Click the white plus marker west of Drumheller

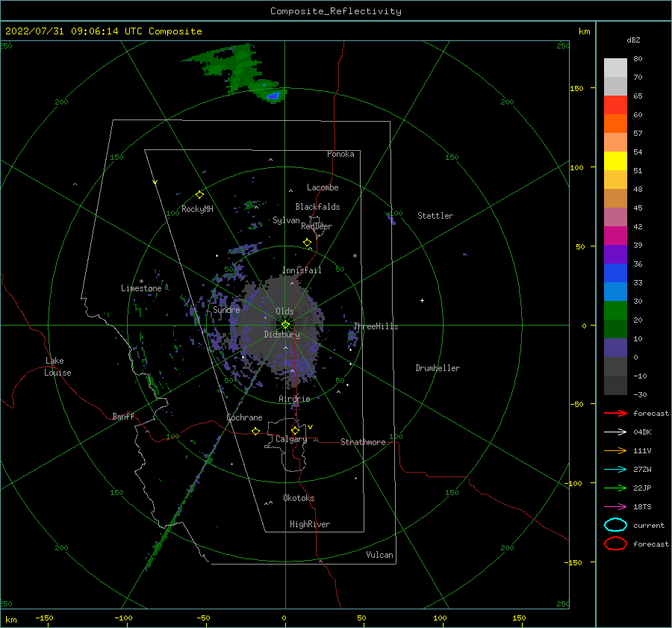click(x=422, y=300)
